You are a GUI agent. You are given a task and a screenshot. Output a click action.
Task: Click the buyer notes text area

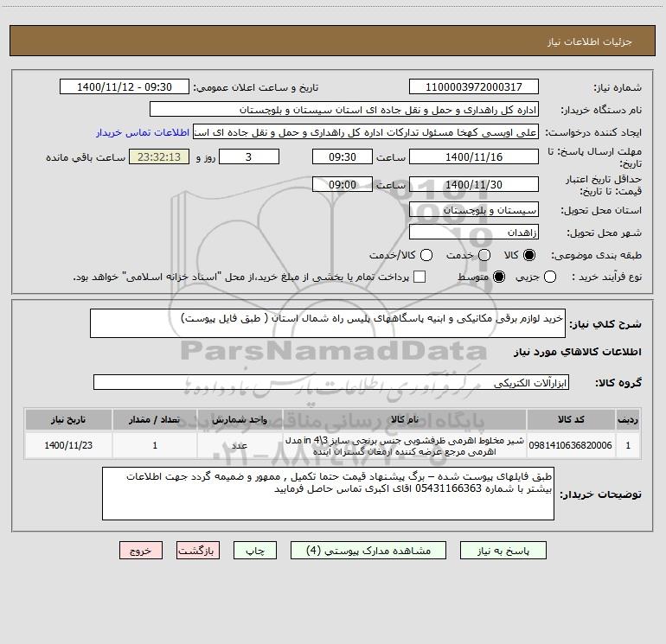click(x=329, y=494)
